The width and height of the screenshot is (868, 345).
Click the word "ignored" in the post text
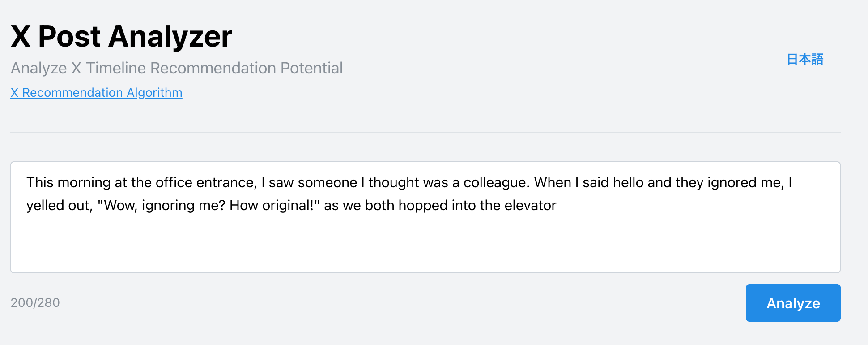(732, 183)
